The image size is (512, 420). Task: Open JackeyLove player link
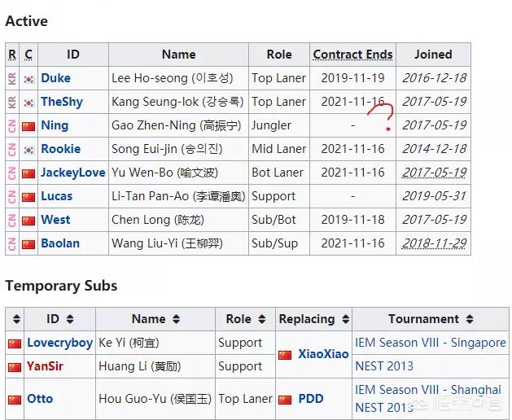pos(73,173)
